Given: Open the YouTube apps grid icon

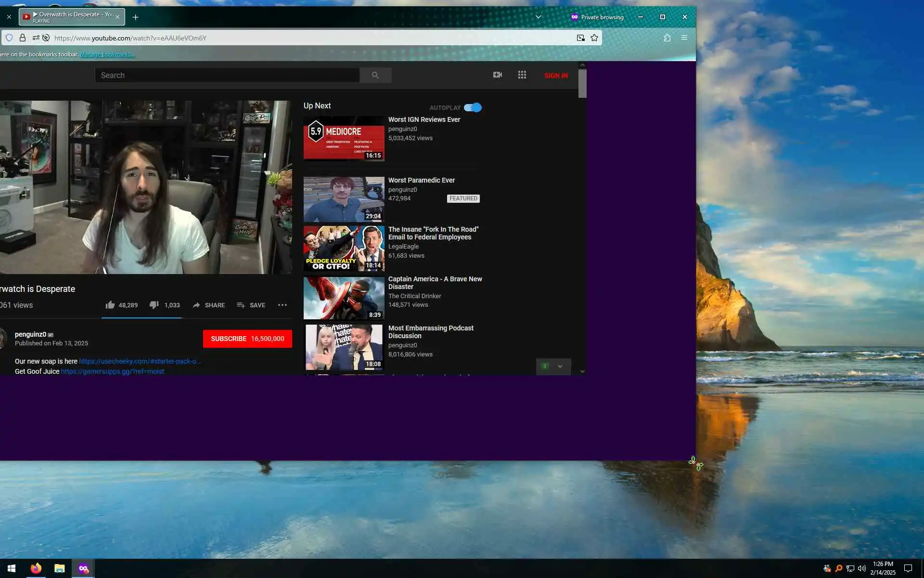Looking at the screenshot, I should [522, 75].
